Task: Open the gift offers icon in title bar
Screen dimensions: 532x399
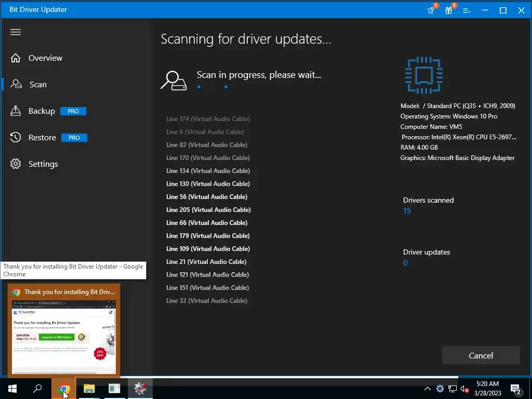Action: 449,10
